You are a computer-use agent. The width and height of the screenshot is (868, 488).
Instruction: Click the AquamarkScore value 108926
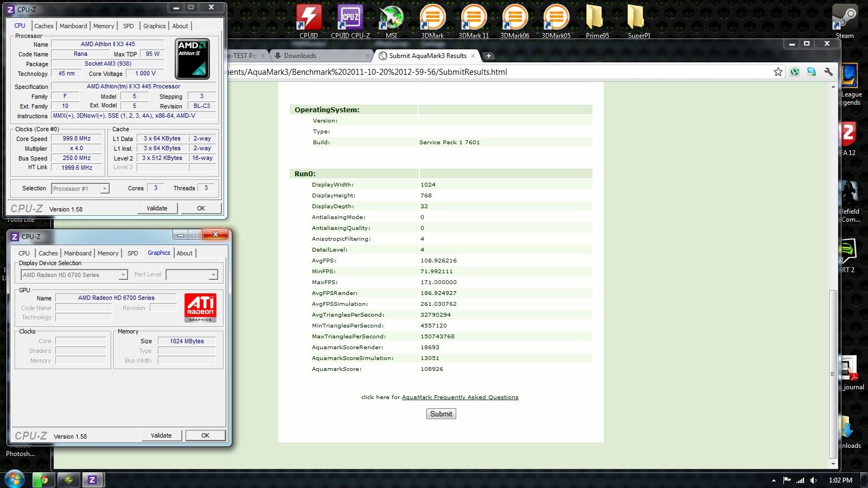[x=432, y=369]
